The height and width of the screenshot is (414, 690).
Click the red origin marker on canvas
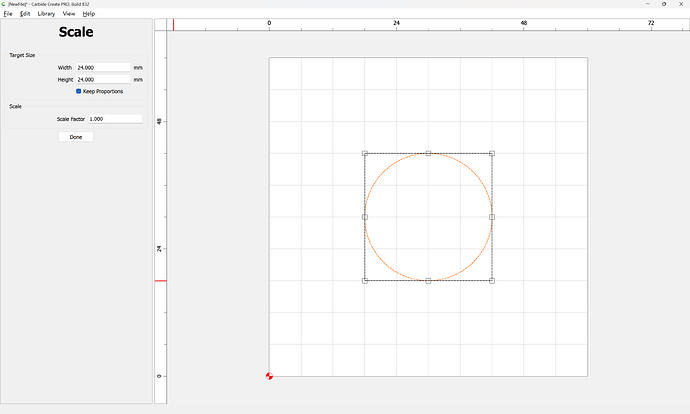(269, 376)
